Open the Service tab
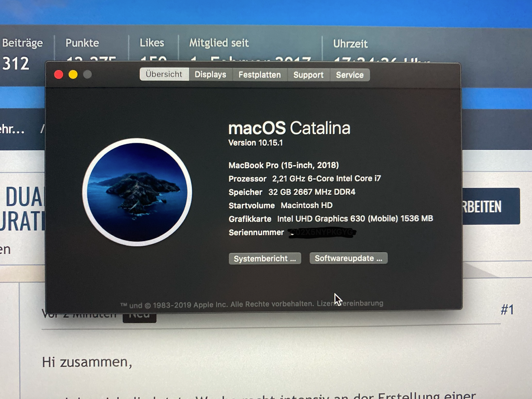The width and height of the screenshot is (532, 399). [x=350, y=75]
